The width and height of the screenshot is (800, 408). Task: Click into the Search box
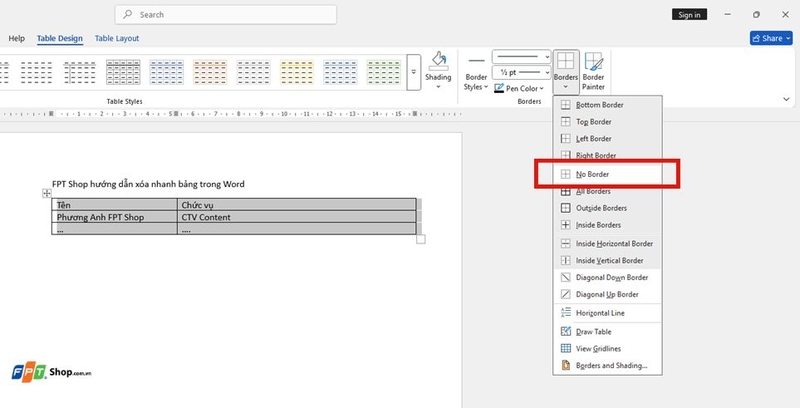(x=226, y=15)
